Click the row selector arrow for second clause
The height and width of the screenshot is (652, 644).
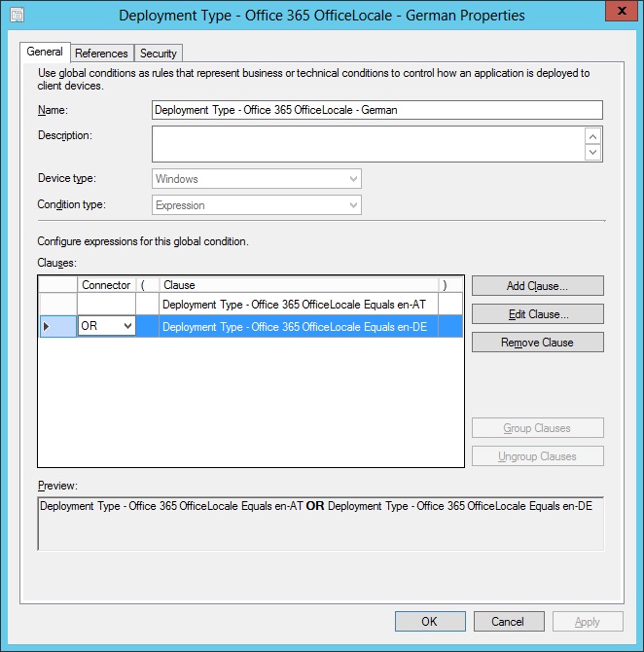click(47, 327)
